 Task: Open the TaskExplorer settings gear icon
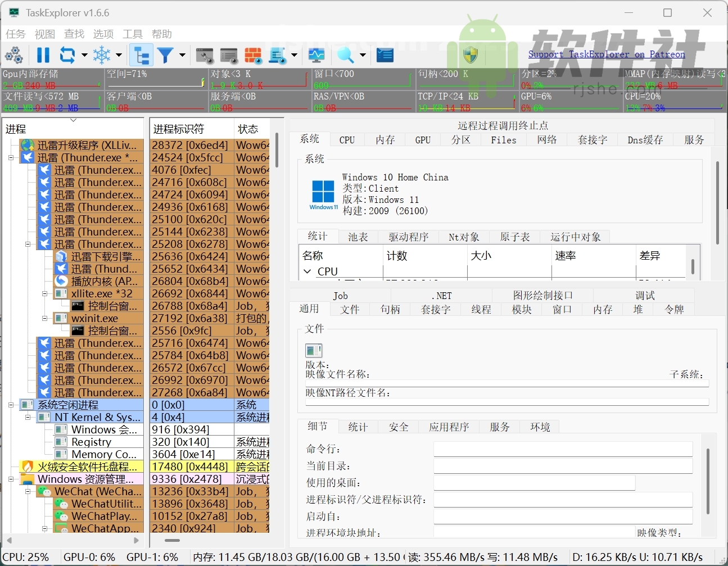point(14,55)
